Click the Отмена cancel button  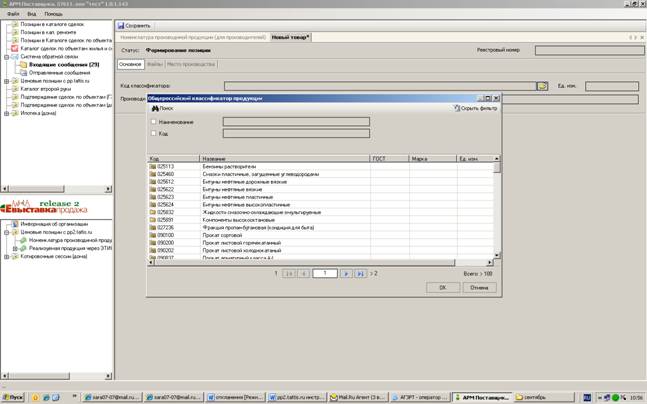pos(479,287)
